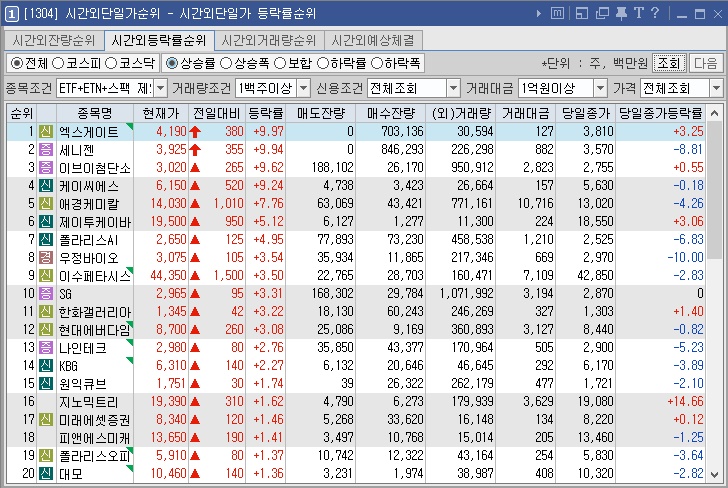The height and width of the screenshot is (488, 728).
Task: Select the 코스피 radio button
Action: click(58, 63)
